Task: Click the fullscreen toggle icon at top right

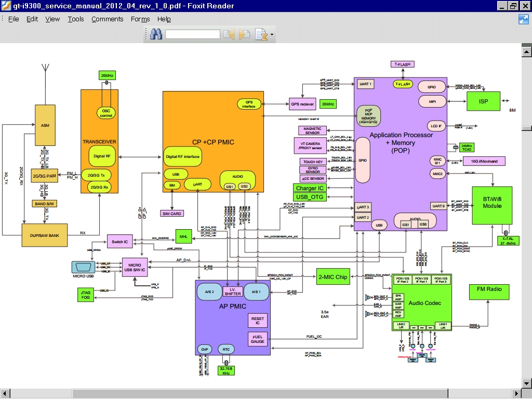Action: pyautogui.click(x=524, y=19)
